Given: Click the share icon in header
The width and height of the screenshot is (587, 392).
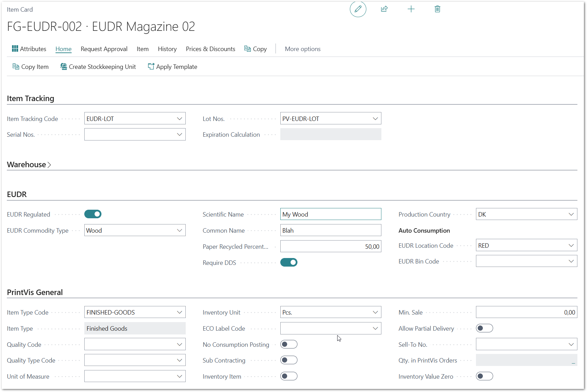Looking at the screenshot, I should point(384,9).
